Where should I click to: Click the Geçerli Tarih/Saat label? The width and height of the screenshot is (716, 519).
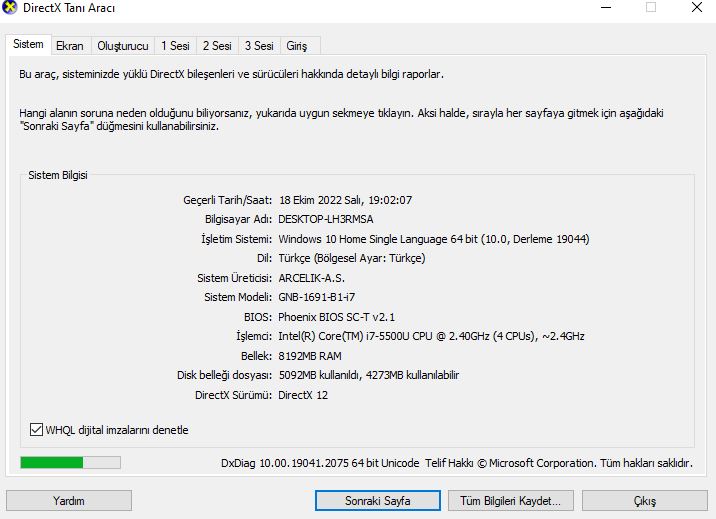pos(227,200)
